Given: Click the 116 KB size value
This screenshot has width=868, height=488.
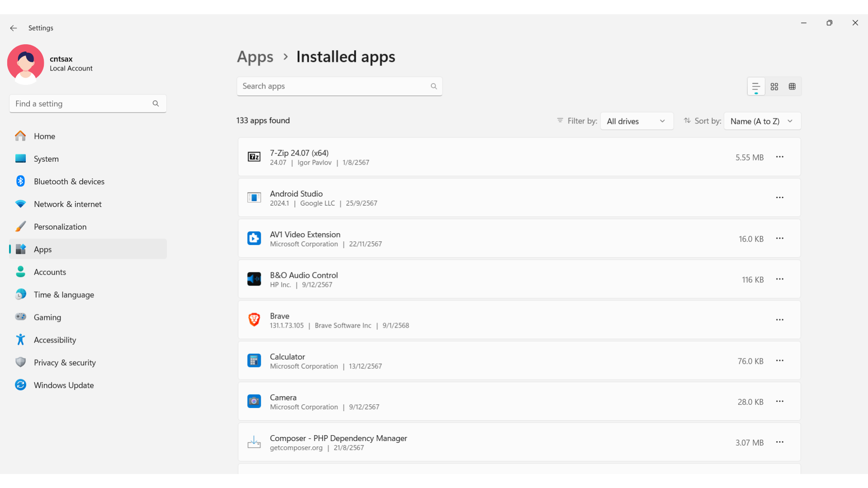Looking at the screenshot, I should [x=753, y=280].
